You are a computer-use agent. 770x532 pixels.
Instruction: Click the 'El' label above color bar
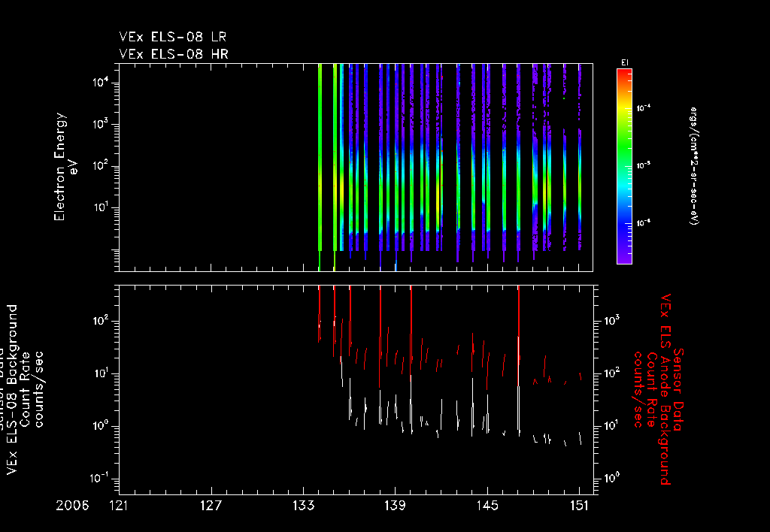[625, 63]
